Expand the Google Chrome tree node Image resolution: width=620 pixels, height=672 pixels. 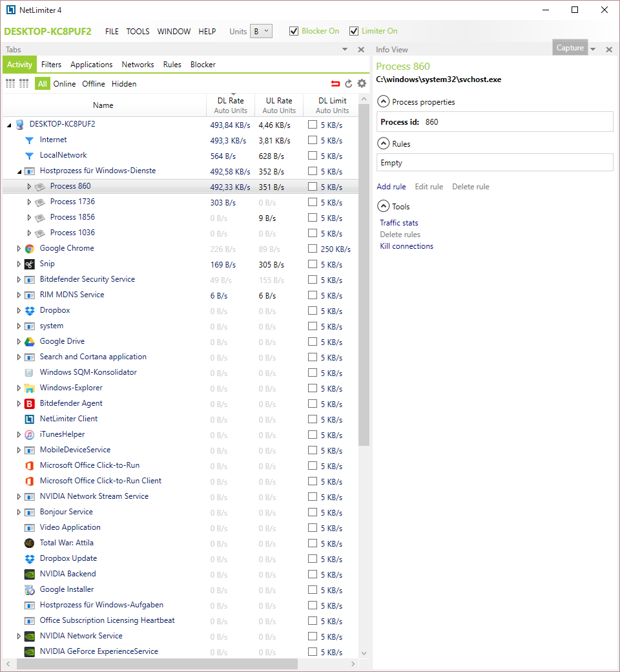[19, 249]
